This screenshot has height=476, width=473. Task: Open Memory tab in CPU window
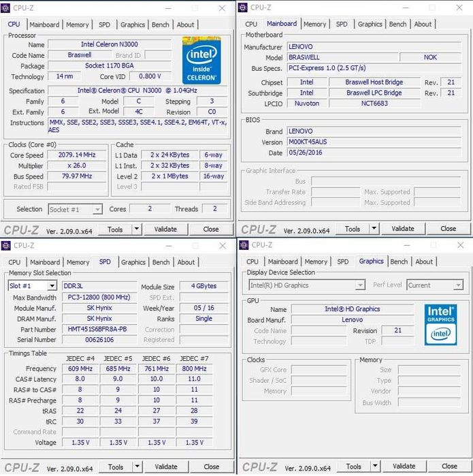coord(78,25)
